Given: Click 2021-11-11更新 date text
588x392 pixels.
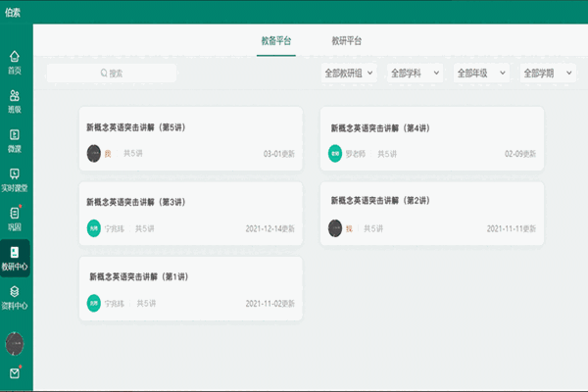Looking at the screenshot, I should point(512,228).
